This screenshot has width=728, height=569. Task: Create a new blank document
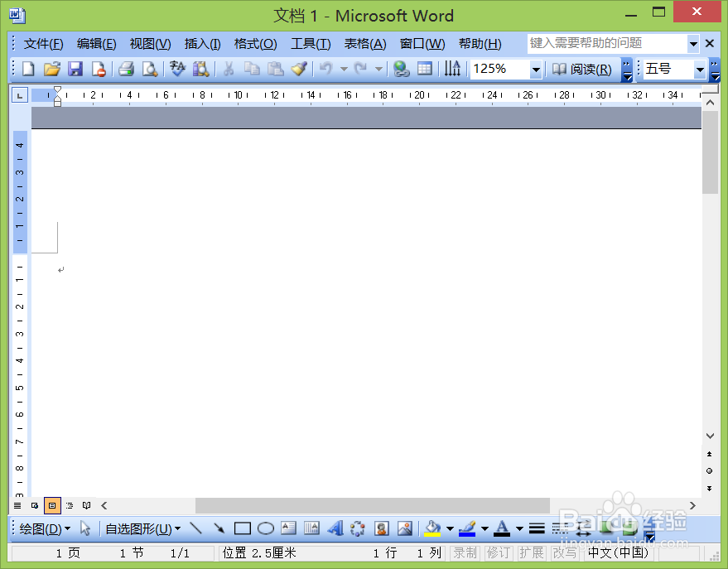pyautogui.click(x=28, y=69)
